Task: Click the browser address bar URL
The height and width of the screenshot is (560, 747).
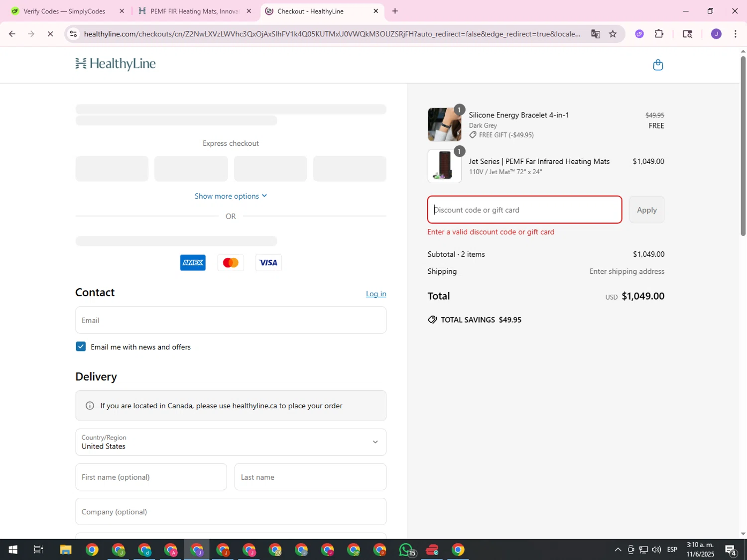Action: click(332, 34)
